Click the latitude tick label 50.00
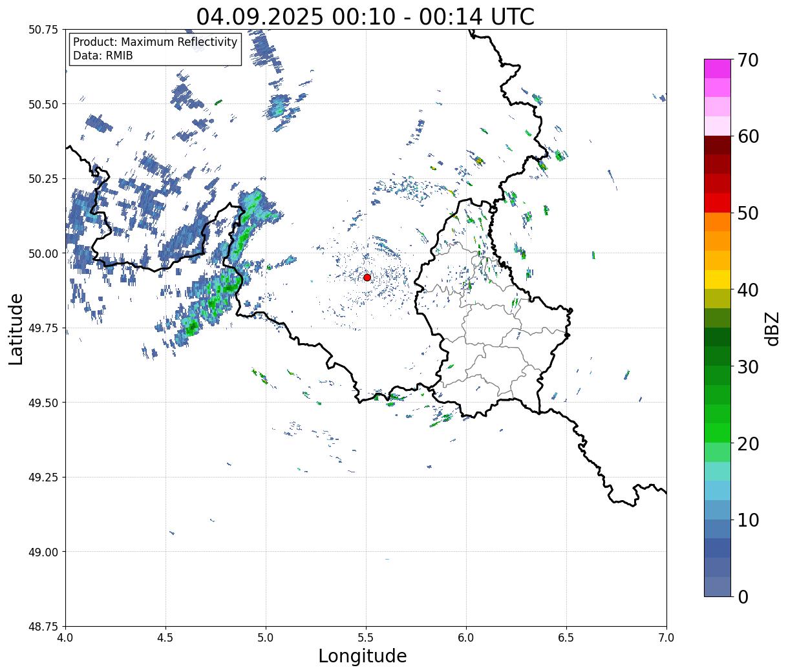Screen dimensions: 788x672 pyautogui.click(x=43, y=253)
